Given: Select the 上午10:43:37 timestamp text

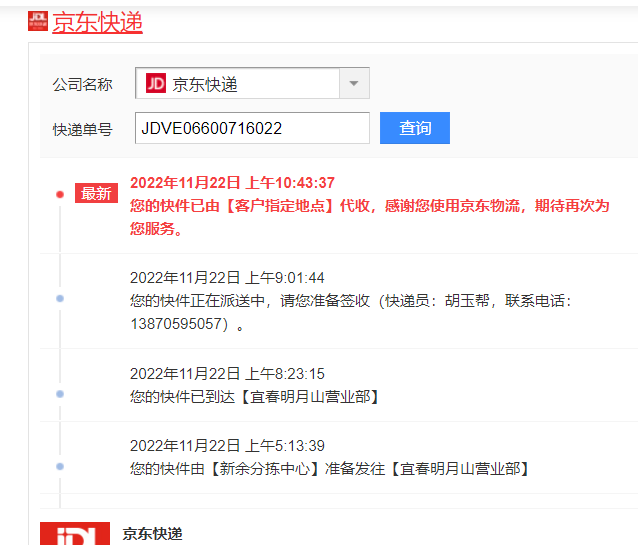Looking at the screenshot, I should coord(232,183).
